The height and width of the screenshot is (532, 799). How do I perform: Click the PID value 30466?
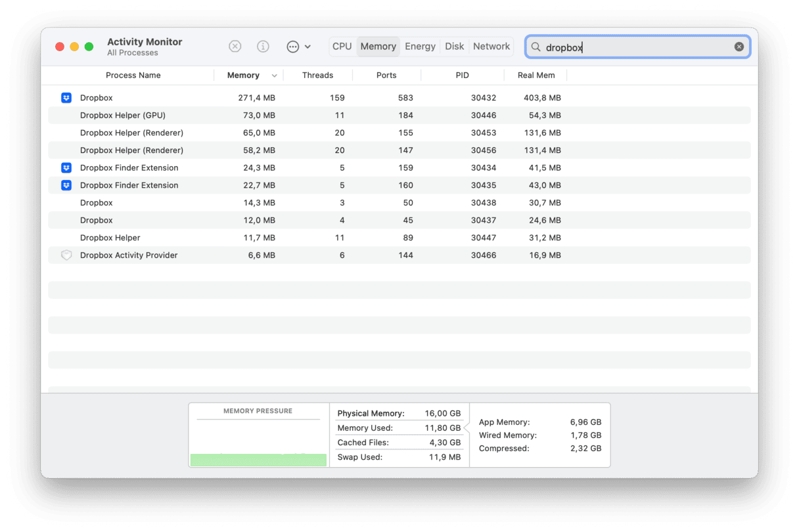tap(484, 255)
